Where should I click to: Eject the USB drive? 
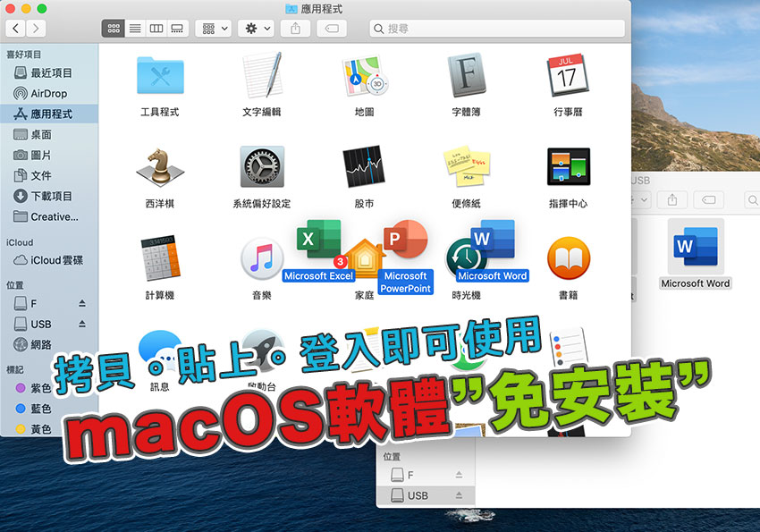pyautogui.click(x=82, y=324)
